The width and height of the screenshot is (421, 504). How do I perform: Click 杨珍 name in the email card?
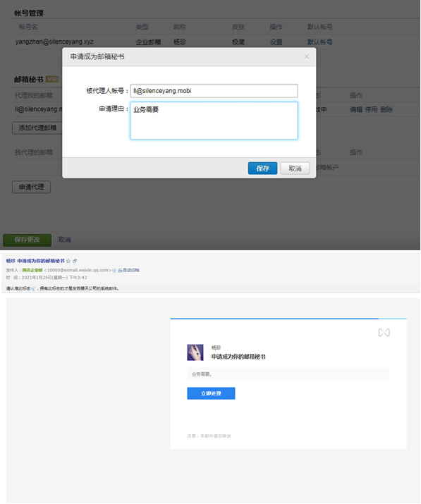click(x=216, y=348)
